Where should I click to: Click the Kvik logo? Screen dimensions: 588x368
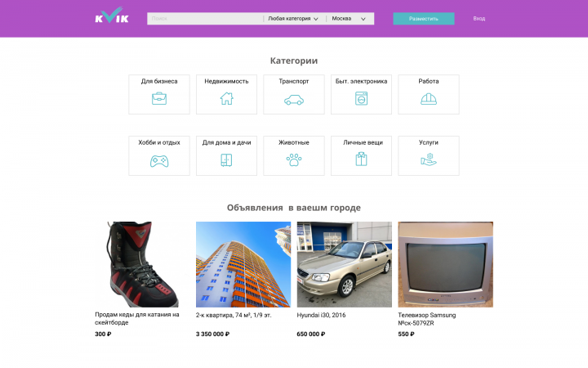pyautogui.click(x=111, y=16)
